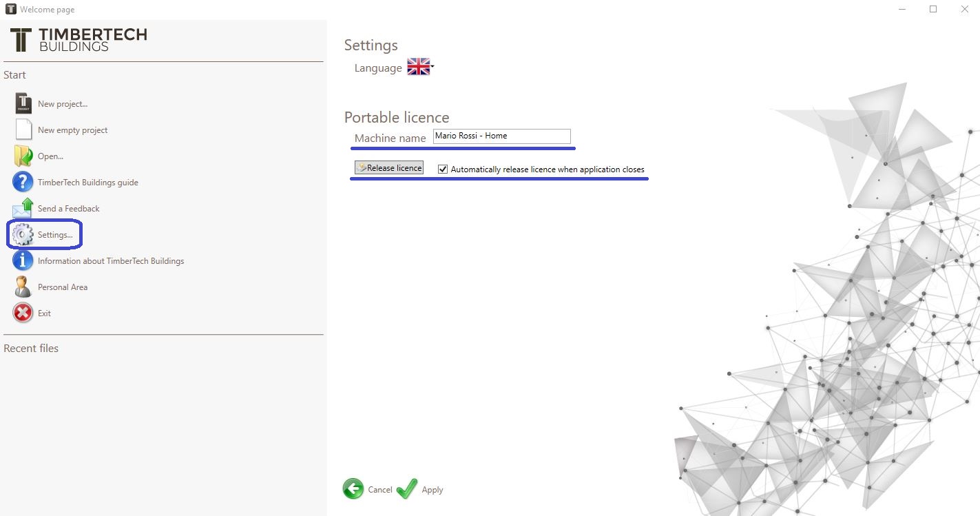
Task: Uncheck automatically release licence checkbox
Action: click(x=443, y=169)
